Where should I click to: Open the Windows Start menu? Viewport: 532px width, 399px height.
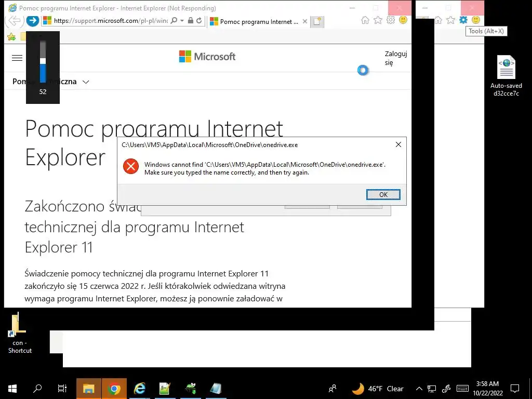pyautogui.click(x=12, y=389)
